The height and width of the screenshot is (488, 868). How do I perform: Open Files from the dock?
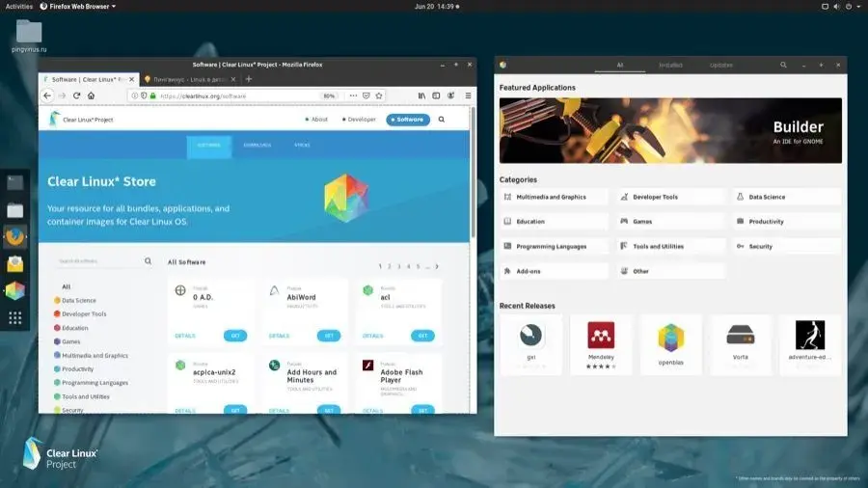[14, 210]
